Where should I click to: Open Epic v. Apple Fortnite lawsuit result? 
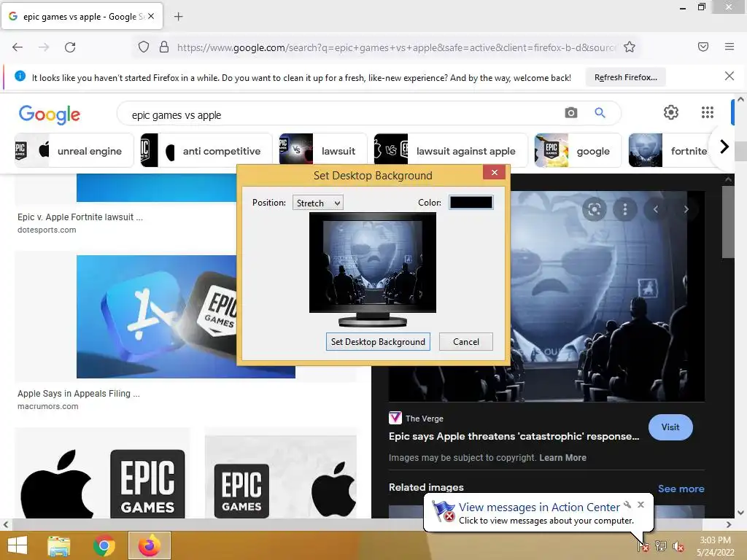(80, 217)
